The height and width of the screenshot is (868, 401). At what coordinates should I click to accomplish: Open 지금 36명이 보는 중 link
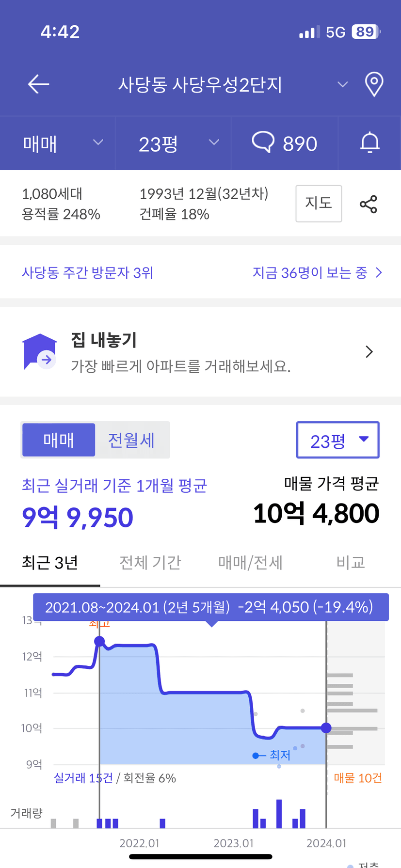[x=317, y=273]
